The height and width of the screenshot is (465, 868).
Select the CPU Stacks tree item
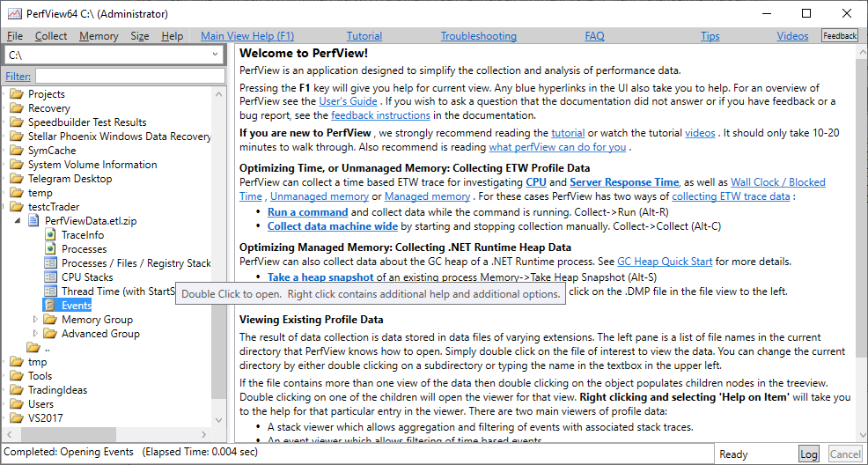click(87, 277)
